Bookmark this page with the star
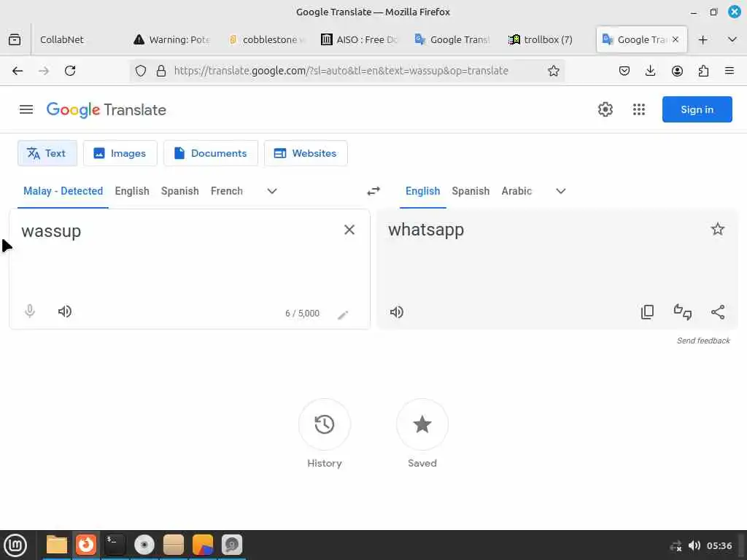 pyautogui.click(x=553, y=71)
